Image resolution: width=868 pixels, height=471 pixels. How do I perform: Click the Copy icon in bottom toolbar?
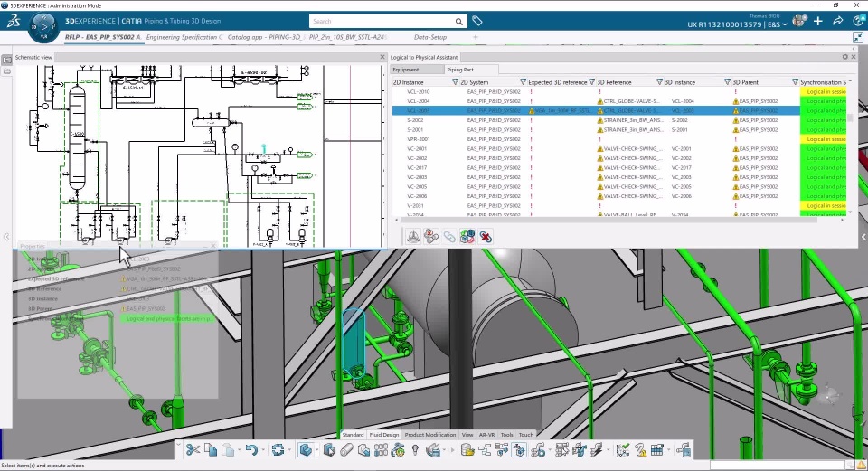(x=211, y=450)
